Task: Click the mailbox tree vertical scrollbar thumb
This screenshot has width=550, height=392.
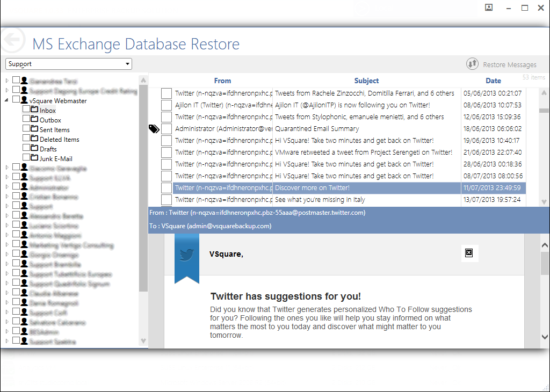Action: pos(143,188)
